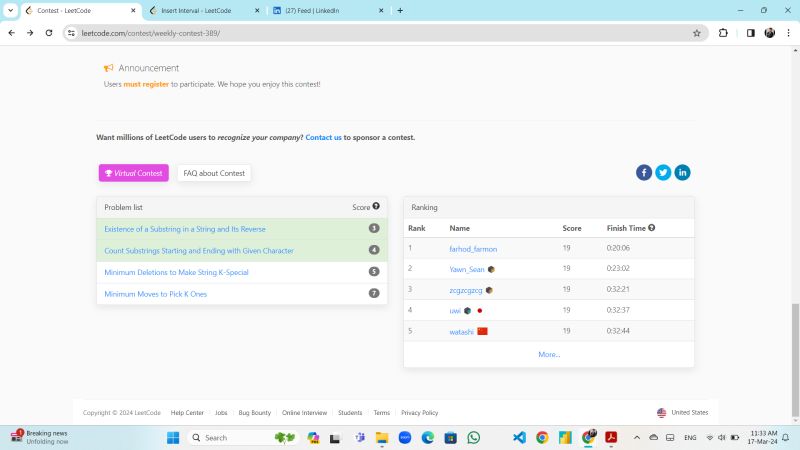The image size is (800, 450).
Task: Open the Chrome side panel icon
Action: coord(751,33)
